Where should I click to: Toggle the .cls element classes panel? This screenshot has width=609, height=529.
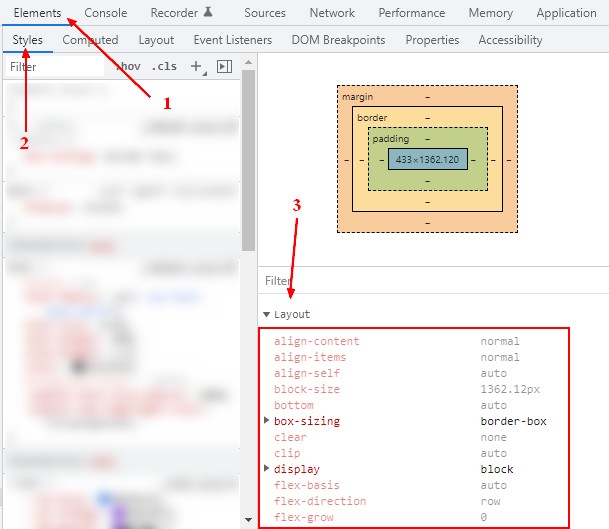(163, 67)
